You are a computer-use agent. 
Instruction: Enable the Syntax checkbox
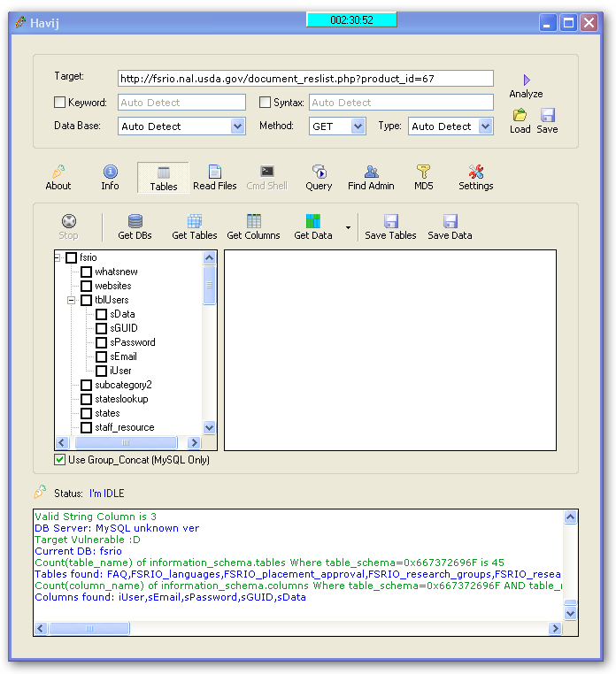[x=265, y=103]
